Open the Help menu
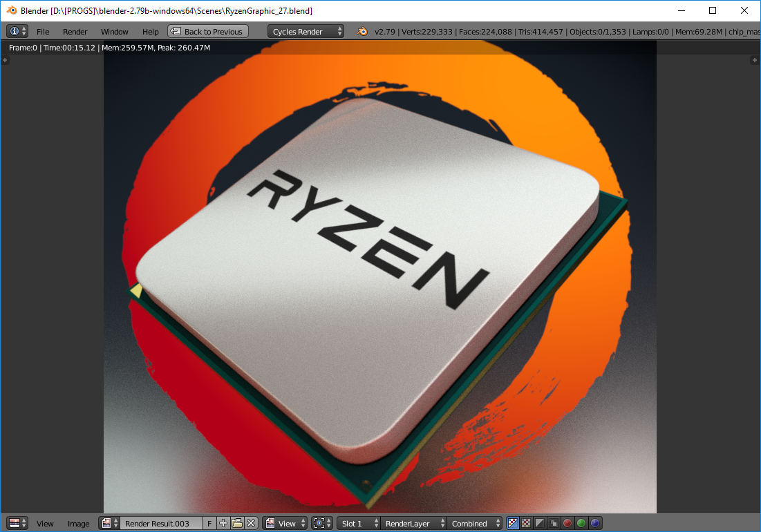 (x=151, y=32)
